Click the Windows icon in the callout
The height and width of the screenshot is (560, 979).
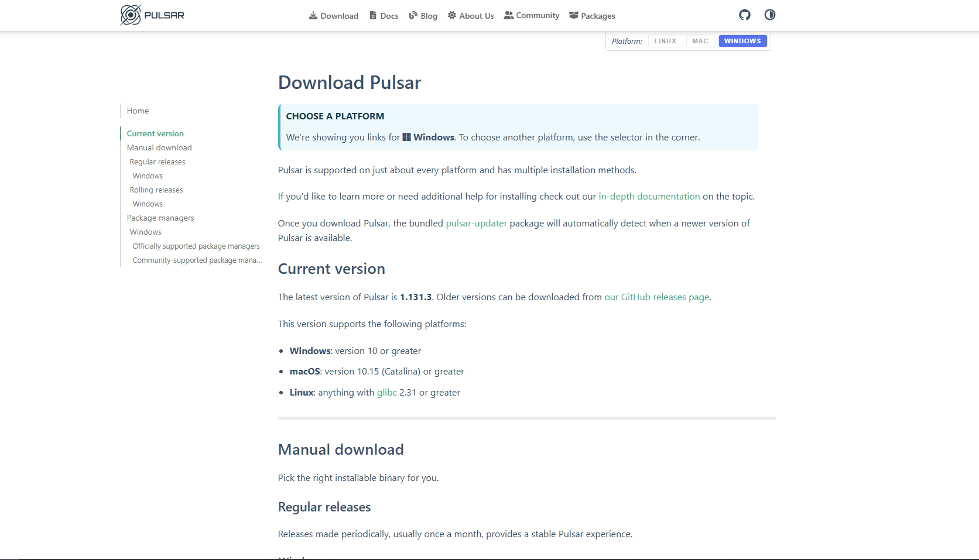(406, 137)
